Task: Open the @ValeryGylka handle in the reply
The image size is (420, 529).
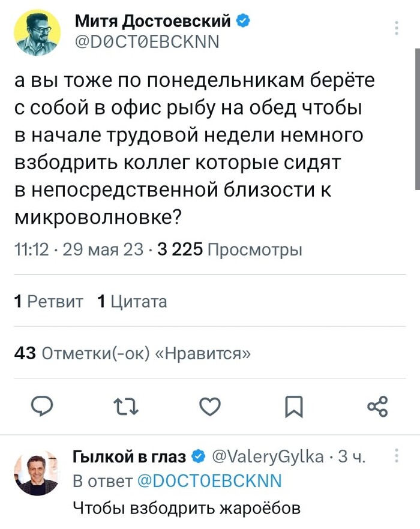Action: 268,458
